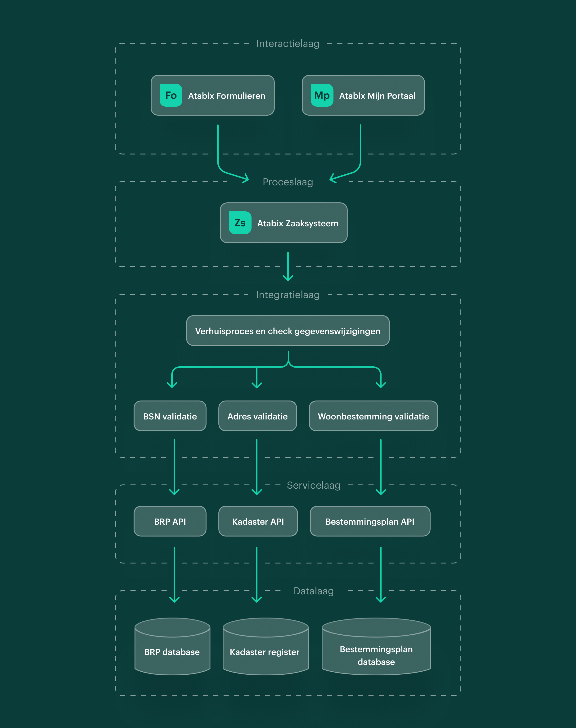Select the Woonbestemming validatie box
The width and height of the screenshot is (576, 728).
(373, 416)
